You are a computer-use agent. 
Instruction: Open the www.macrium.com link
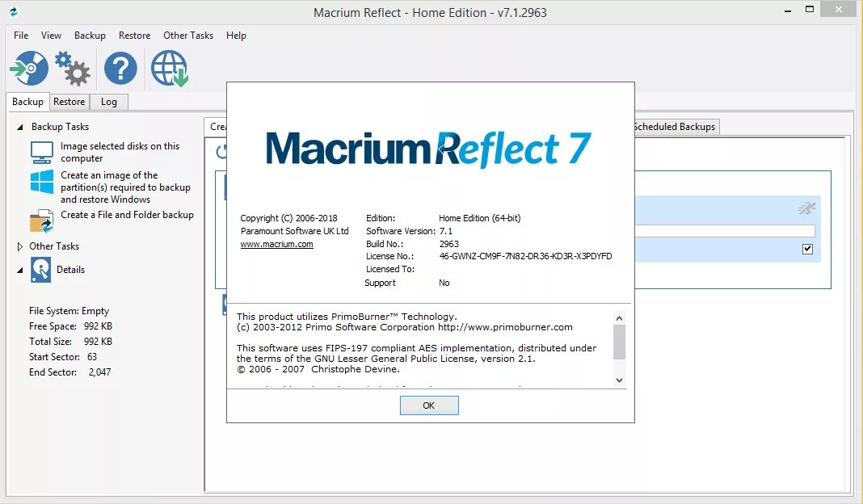coord(277,244)
